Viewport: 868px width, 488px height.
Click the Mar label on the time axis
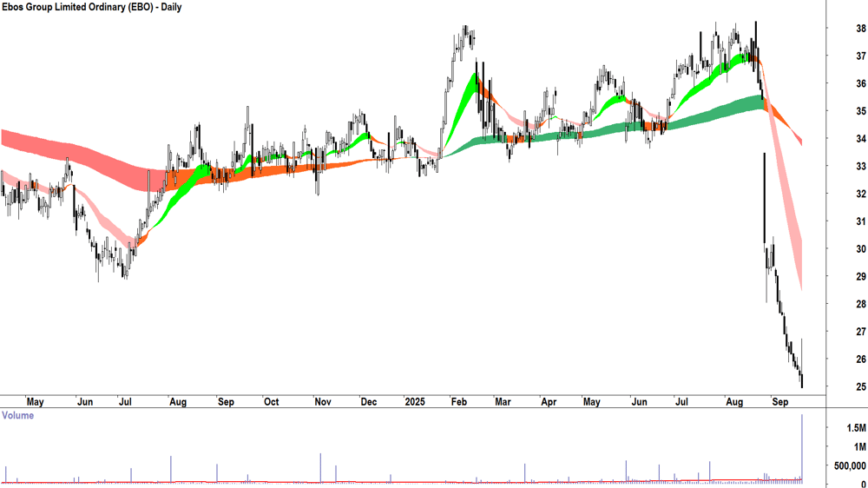tap(503, 401)
